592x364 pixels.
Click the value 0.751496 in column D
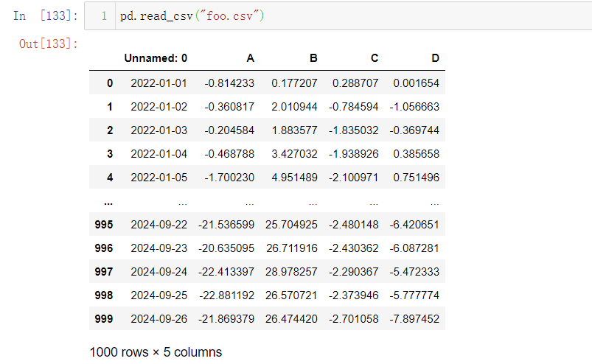click(x=417, y=178)
